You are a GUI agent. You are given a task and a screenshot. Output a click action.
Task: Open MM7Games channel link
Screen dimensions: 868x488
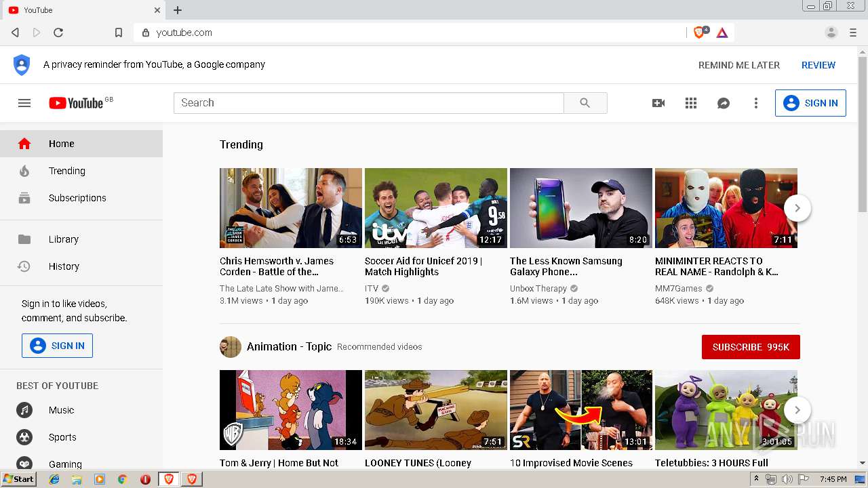click(679, 289)
